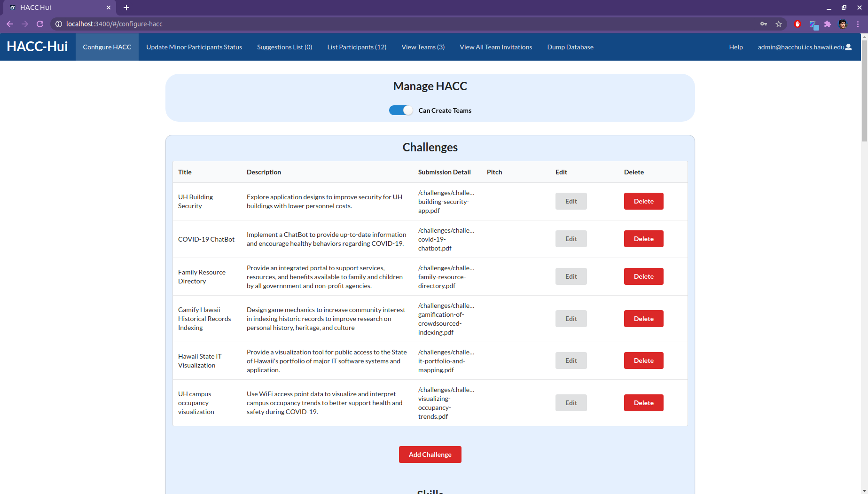Click the page's vertical scrollbar
Viewport: 868px width, 494px height.
pyautogui.click(x=864, y=263)
